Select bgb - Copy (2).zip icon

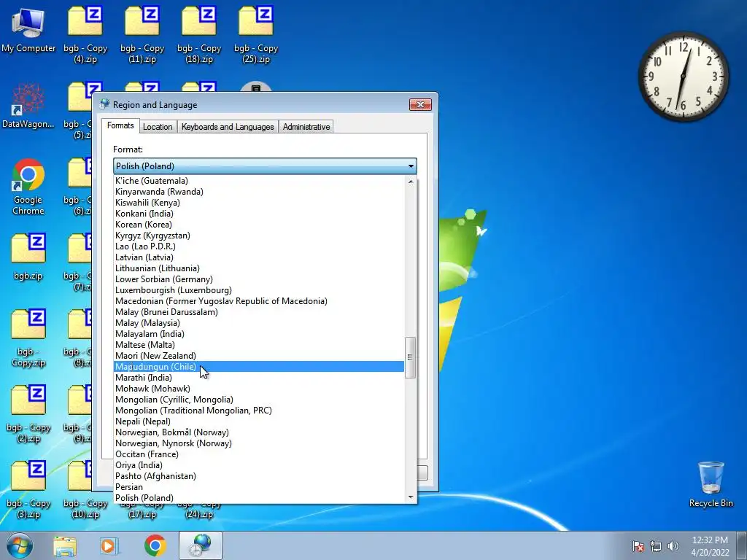tap(28, 414)
